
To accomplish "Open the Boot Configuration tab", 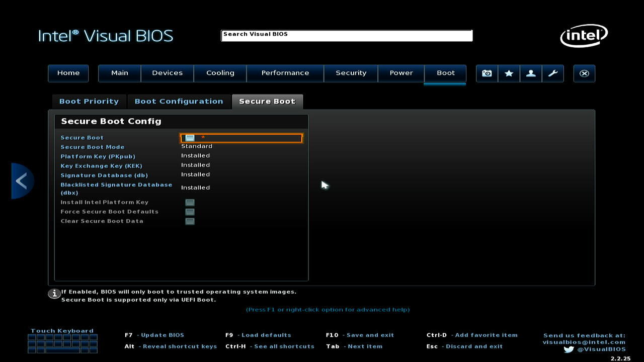I will pyautogui.click(x=179, y=102).
